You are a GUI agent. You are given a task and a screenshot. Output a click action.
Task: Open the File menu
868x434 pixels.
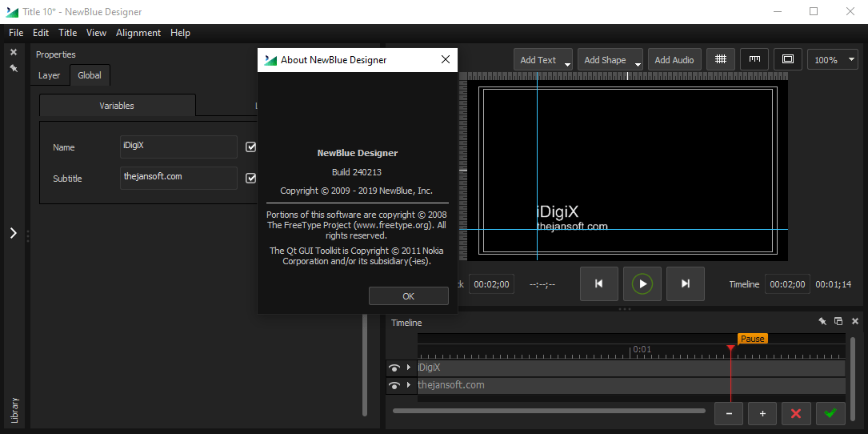[16, 33]
